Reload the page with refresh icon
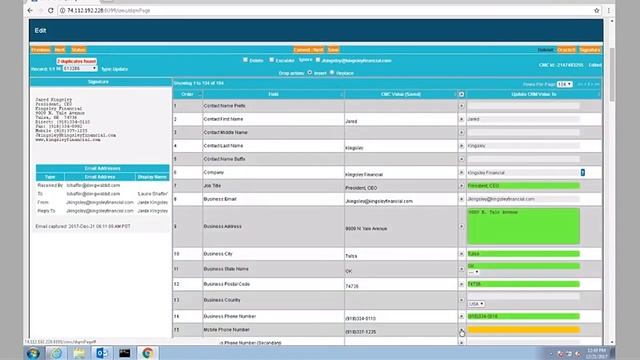The height and width of the screenshot is (360, 640). click(x=51, y=10)
